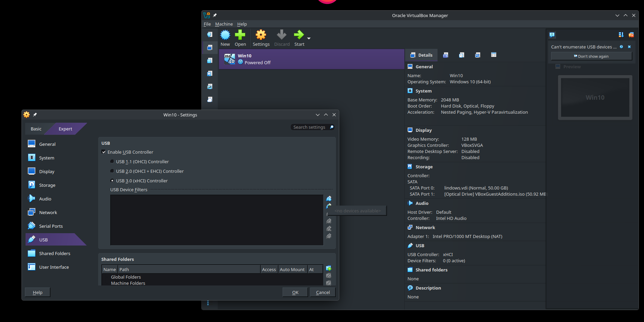Open the notification center speech-bubble icon
This screenshot has width=644, height=322.
point(552,35)
